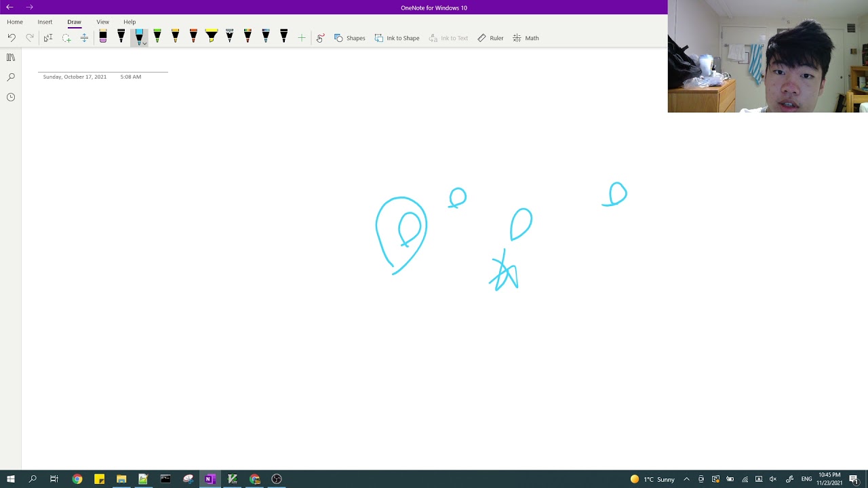Expand hidden system tray icons

pos(686,479)
